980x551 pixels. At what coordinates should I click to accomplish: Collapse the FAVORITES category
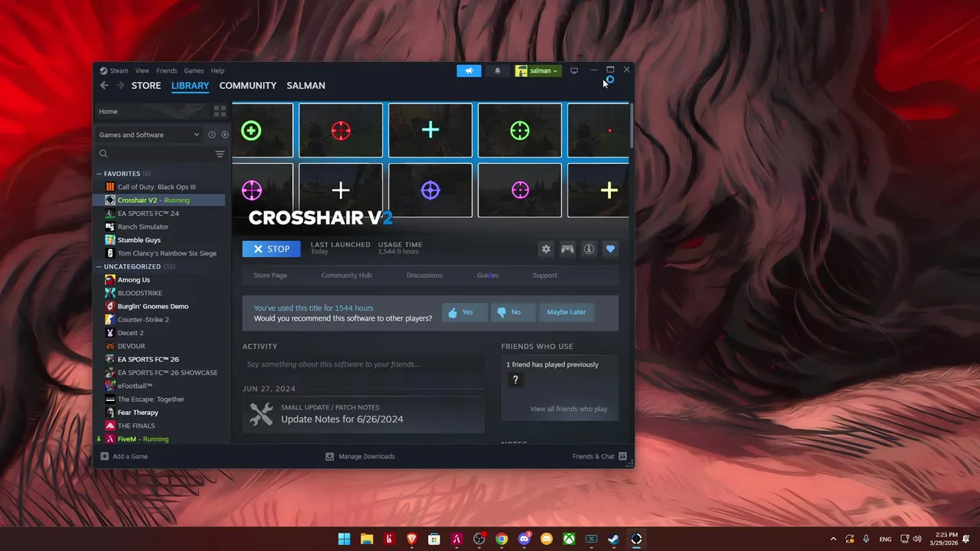click(x=99, y=174)
